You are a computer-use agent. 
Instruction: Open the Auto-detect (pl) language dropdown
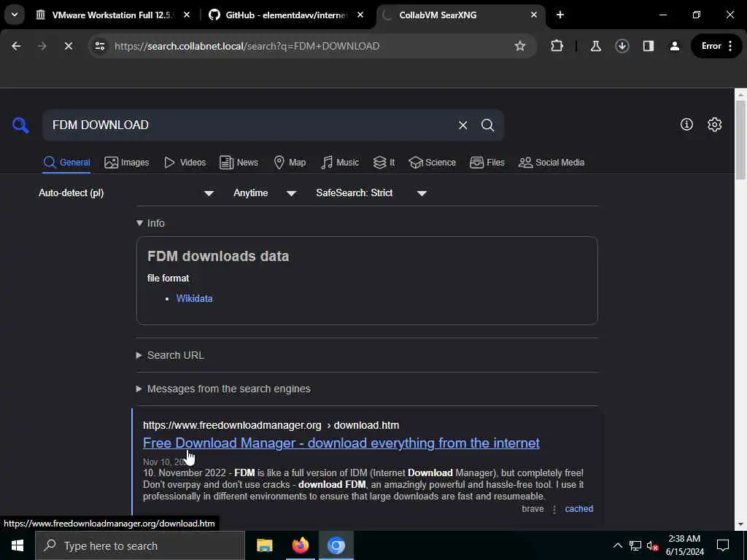point(126,192)
